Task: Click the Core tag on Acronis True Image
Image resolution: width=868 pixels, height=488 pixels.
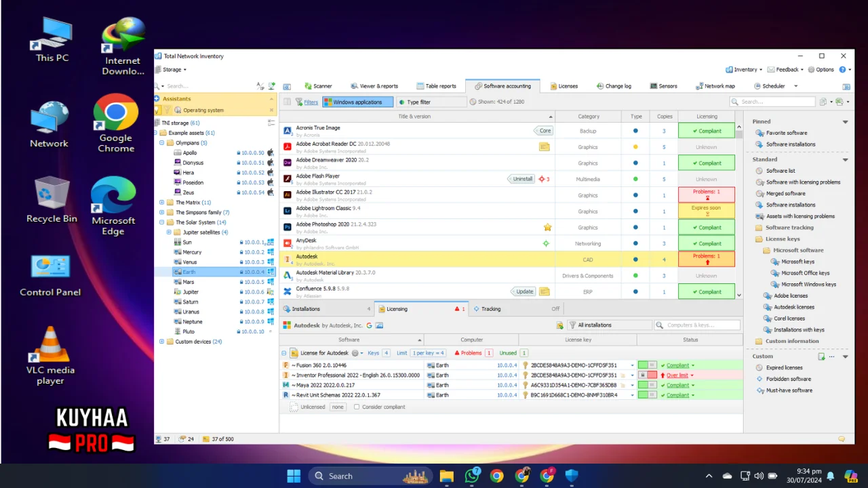Action: point(543,131)
